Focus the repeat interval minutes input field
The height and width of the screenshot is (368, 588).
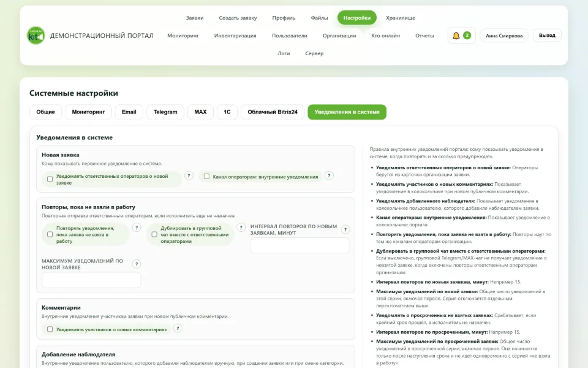tap(300, 245)
